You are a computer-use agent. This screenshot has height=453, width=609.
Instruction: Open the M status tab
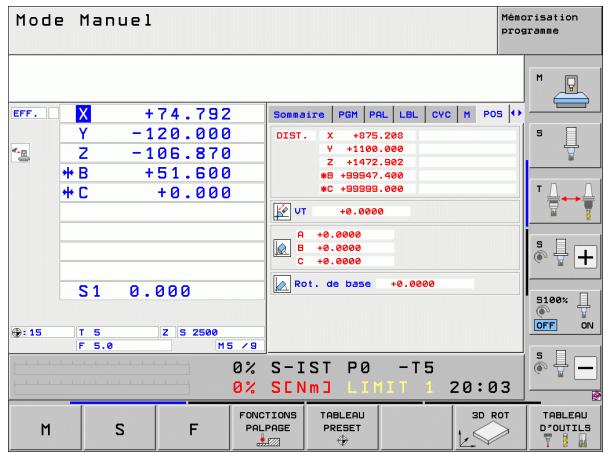coord(467,115)
